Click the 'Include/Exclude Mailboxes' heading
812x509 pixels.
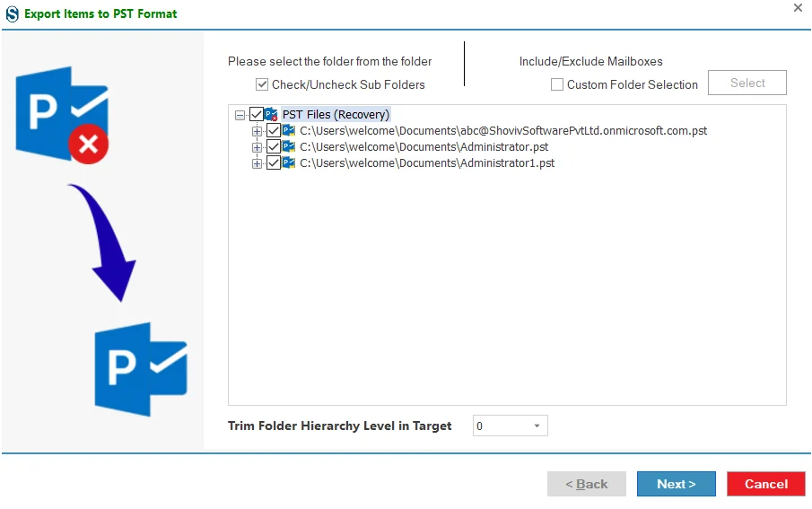click(x=591, y=62)
